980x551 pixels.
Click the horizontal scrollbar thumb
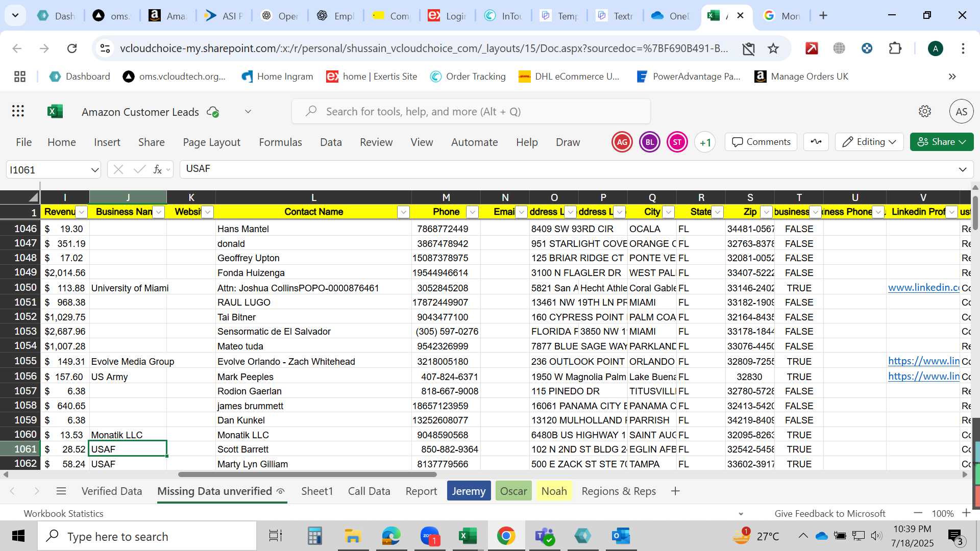tap(307, 474)
